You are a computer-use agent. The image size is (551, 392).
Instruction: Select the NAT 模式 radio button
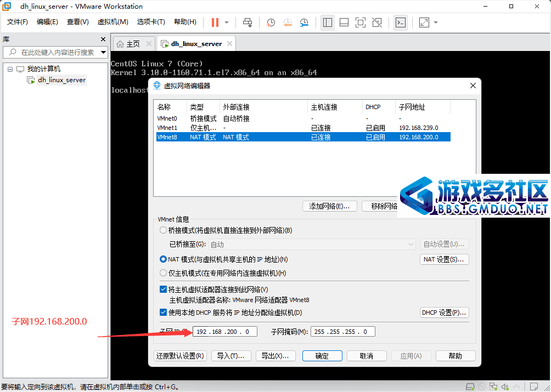pos(163,259)
